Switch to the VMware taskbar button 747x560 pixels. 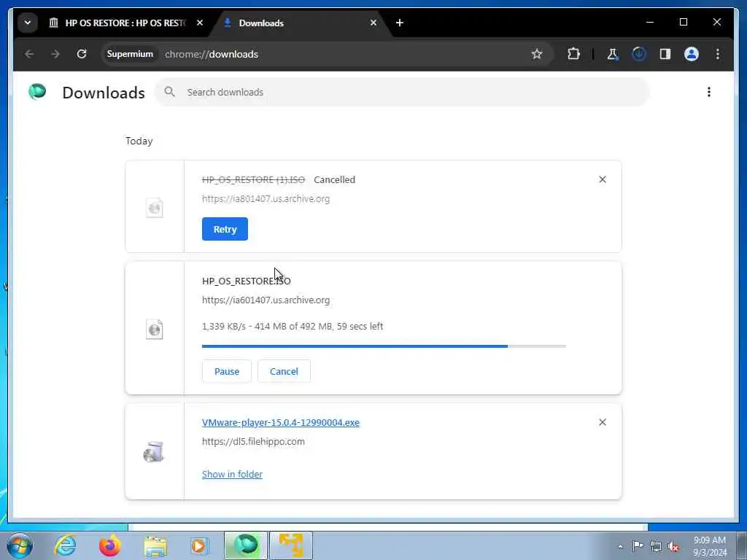coord(291,545)
